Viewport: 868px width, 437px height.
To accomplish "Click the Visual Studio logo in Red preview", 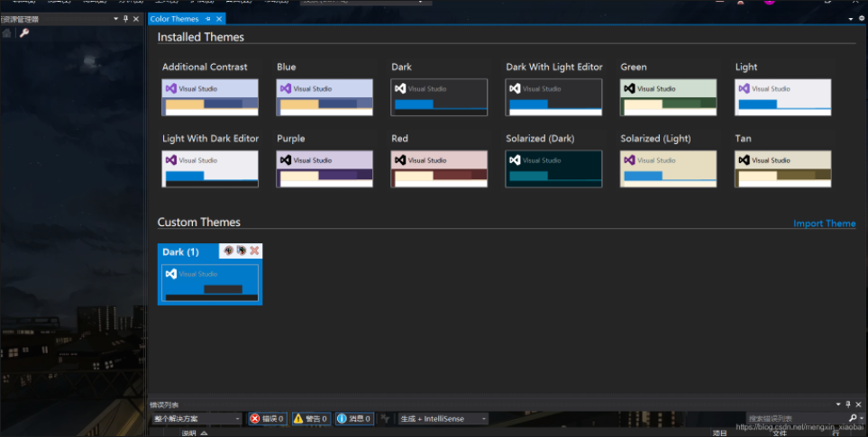I will click(x=400, y=159).
